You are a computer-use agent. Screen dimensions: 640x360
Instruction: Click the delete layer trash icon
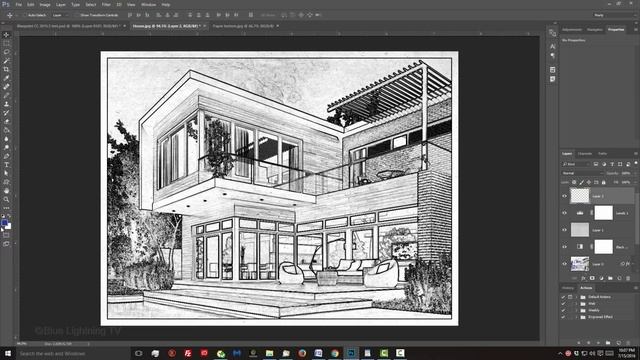pyautogui.click(x=628, y=278)
